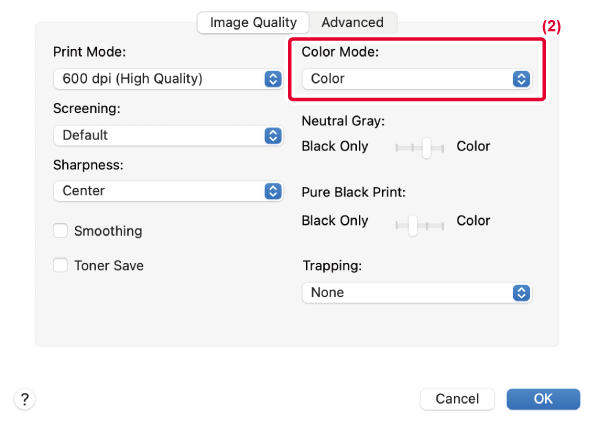
Task: Select the Image Quality tab
Action: click(253, 22)
